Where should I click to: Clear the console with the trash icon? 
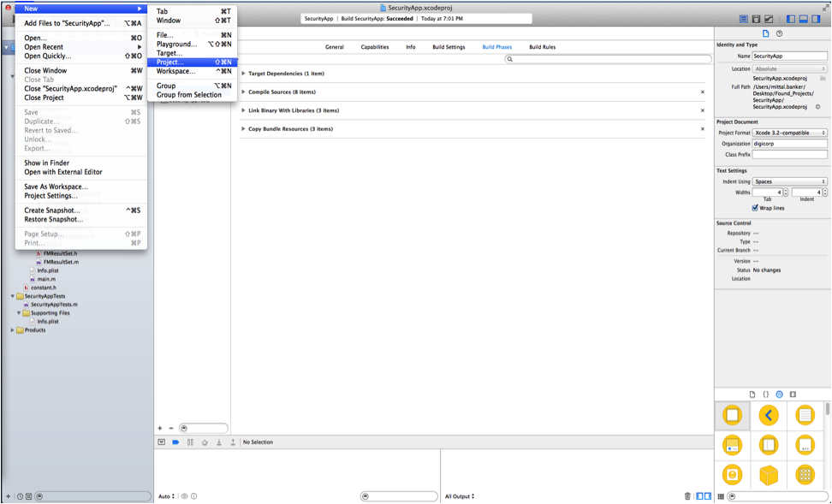point(687,496)
